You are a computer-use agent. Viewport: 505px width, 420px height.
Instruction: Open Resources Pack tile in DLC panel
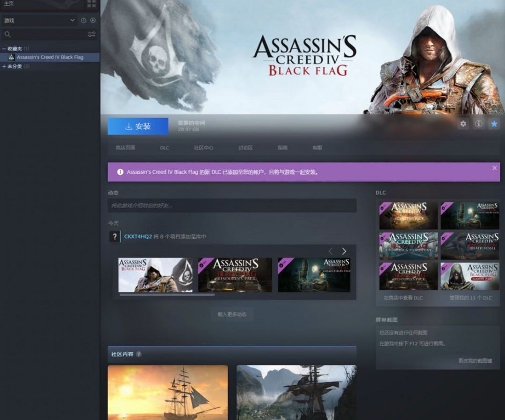tap(408, 276)
